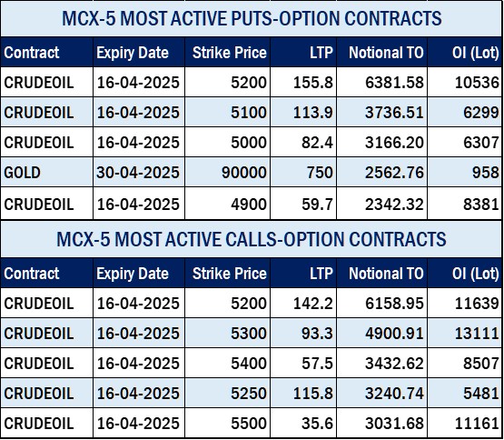This screenshot has width=504, height=440.
Task: Click the 10536 open interest cell
Action: [464, 83]
